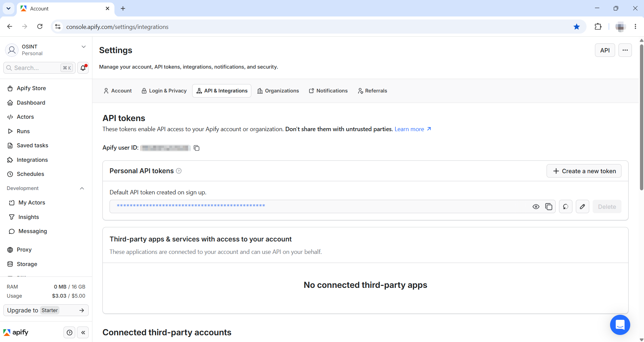
Task: Open Messaging page
Action: pyautogui.click(x=46, y=231)
